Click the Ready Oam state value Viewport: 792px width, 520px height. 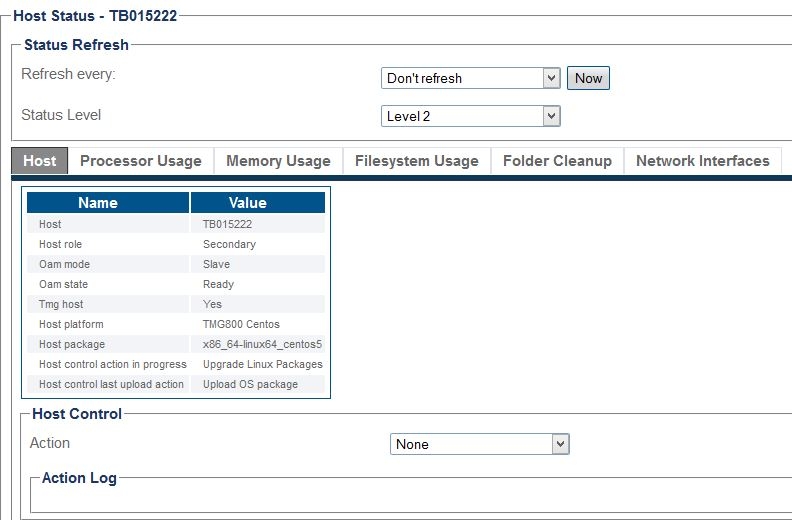click(218, 285)
